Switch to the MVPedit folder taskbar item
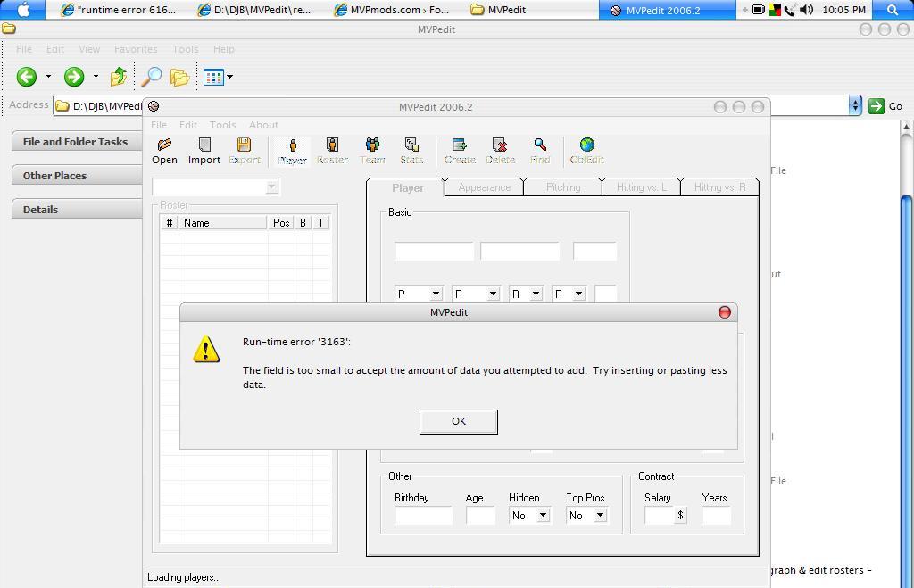 498,10
